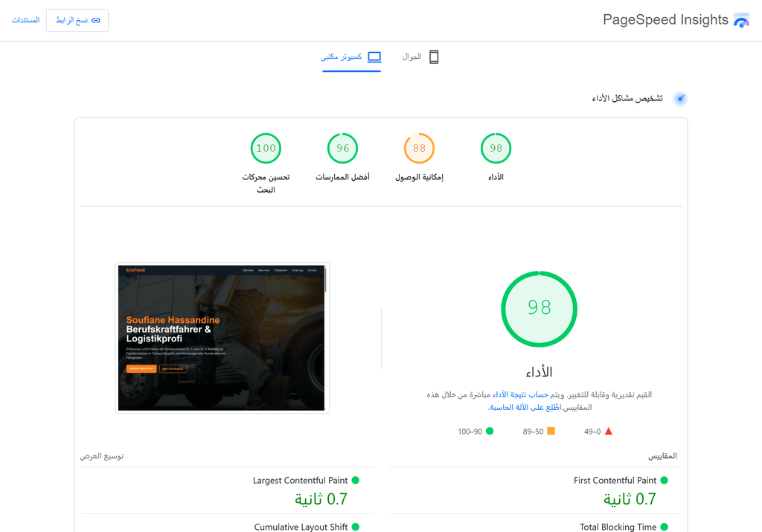Click the orange square 50–89 legend icon

click(x=551, y=431)
